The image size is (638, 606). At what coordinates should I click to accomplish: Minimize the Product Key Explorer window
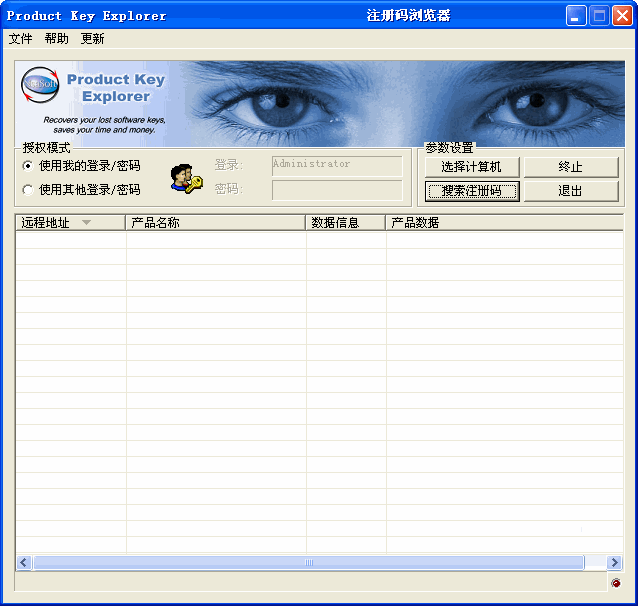[575, 16]
